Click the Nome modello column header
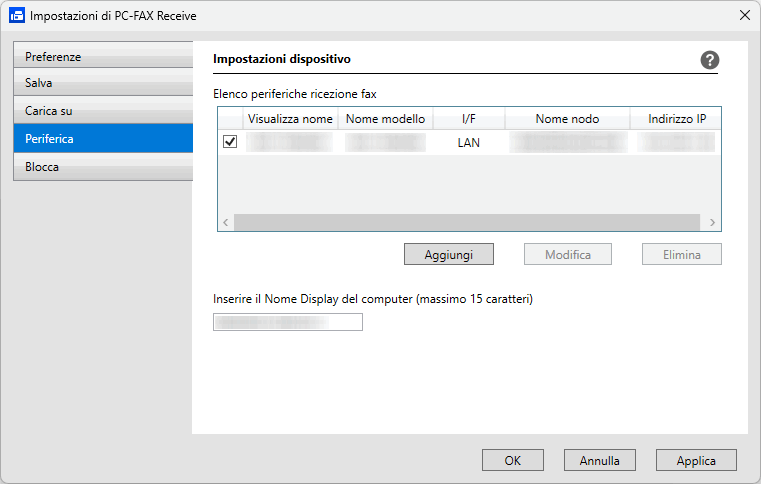Viewport: 761px width, 484px height. [x=385, y=119]
